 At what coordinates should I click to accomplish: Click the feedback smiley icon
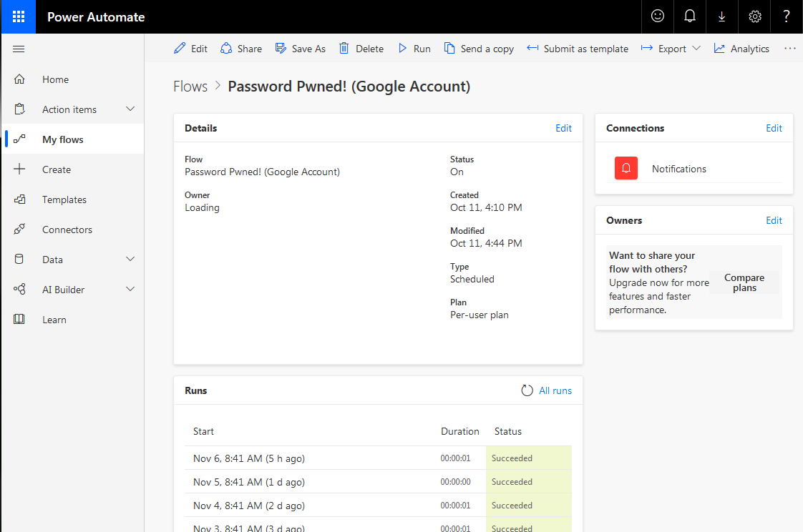658,16
